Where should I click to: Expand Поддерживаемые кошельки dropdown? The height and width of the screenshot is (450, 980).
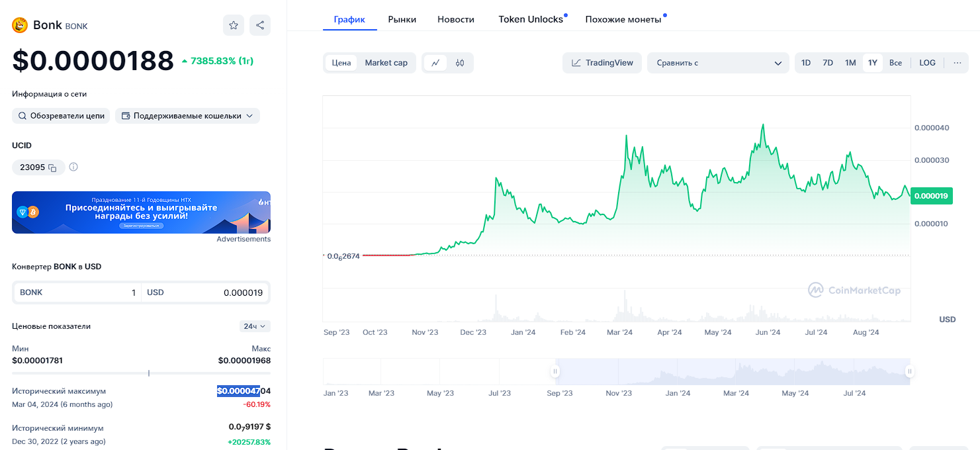pyautogui.click(x=187, y=116)
